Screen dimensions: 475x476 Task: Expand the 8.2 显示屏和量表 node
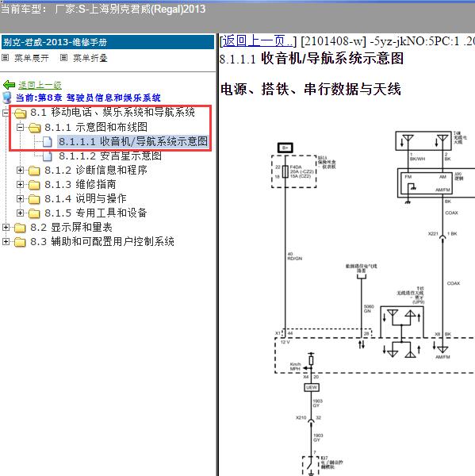[x=6, y=227]
